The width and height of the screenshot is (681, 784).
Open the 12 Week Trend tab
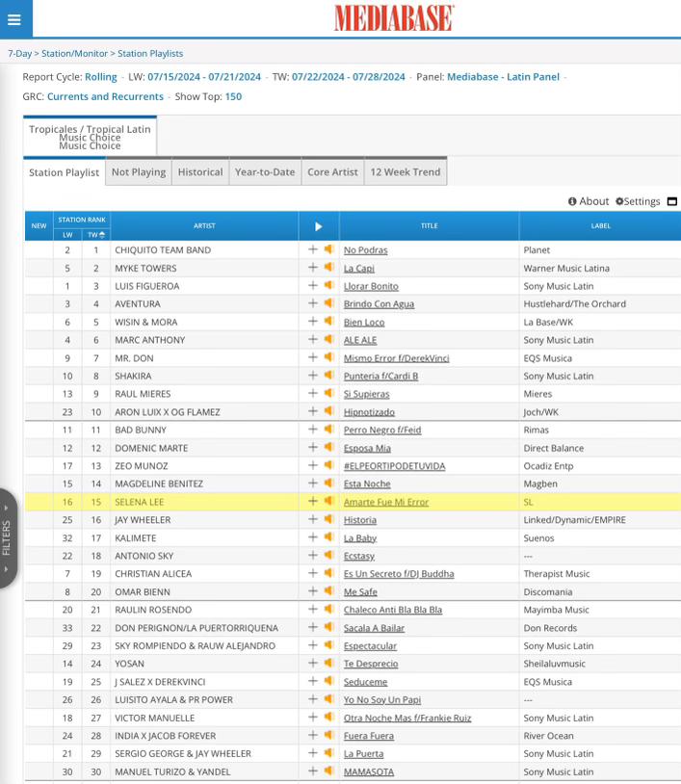point(406,172)
